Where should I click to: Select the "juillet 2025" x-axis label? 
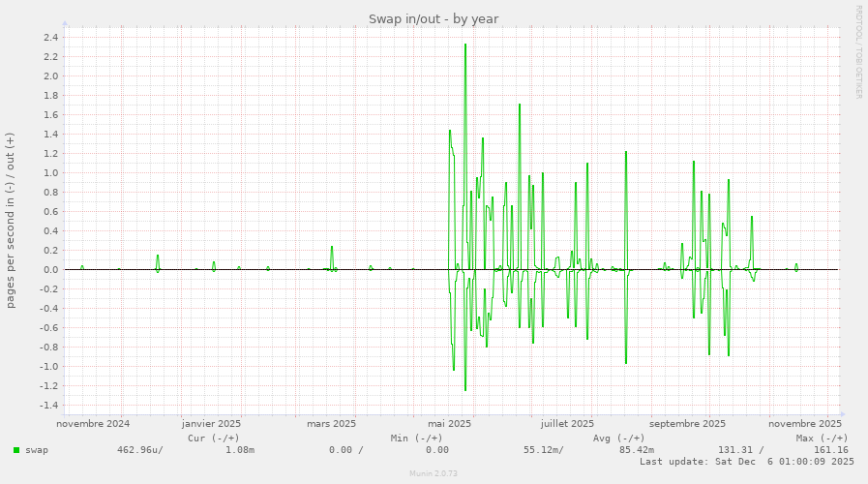click(567, 423)
